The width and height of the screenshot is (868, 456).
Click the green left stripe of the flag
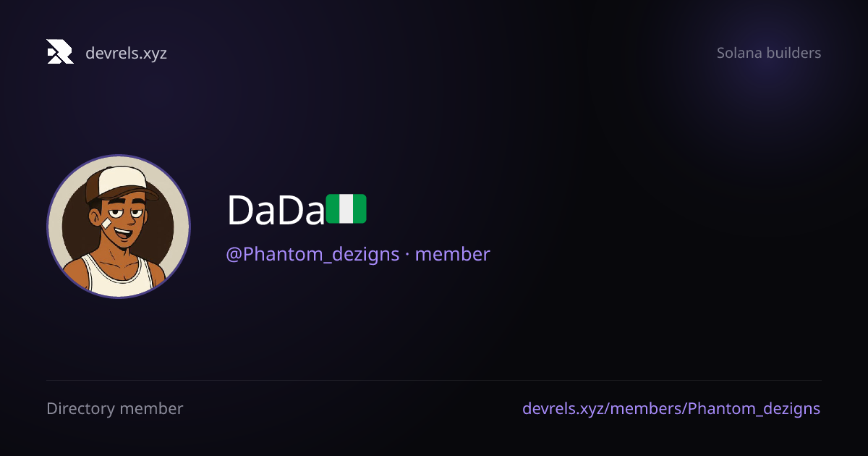[333, 208]
